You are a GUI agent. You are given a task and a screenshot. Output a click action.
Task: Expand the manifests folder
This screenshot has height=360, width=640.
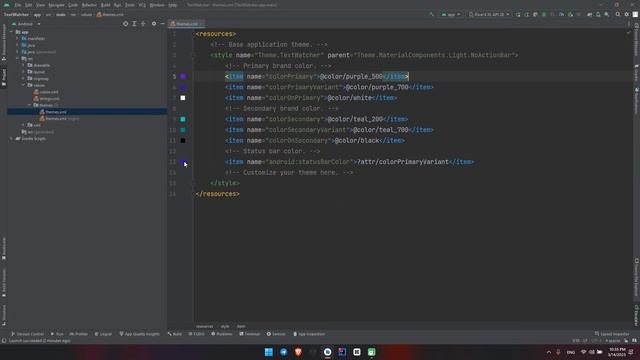[x=18, y=38]
